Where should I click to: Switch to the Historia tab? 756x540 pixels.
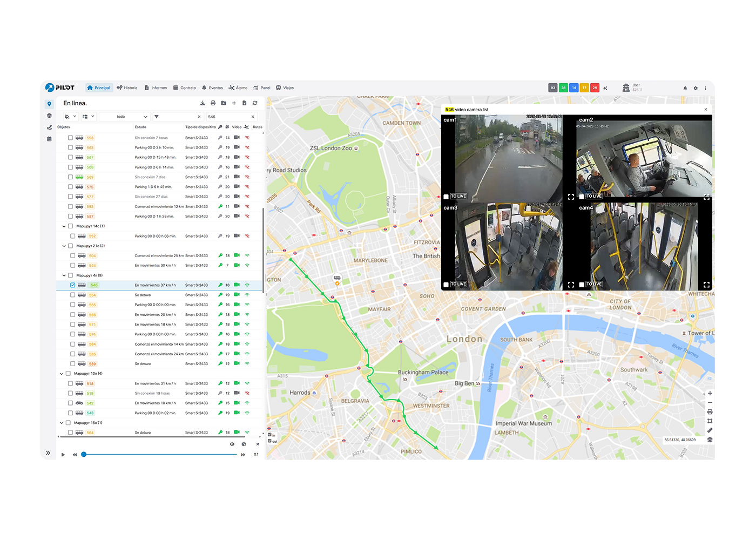click(127, 87)
